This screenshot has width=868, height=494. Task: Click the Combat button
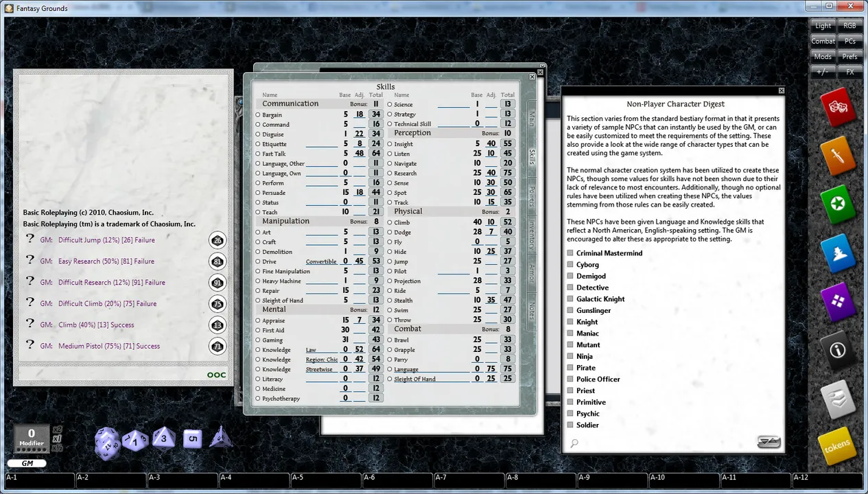click(823, 41)
